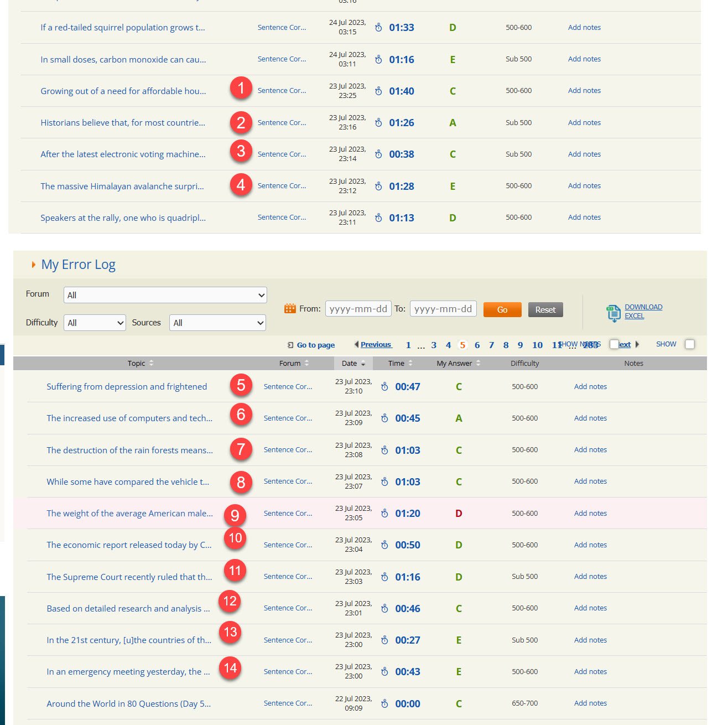The width and height of the screenshot is (728, 725).
Task: Click stopwatch icon beside 00:47 time
Action: [384, 387]
